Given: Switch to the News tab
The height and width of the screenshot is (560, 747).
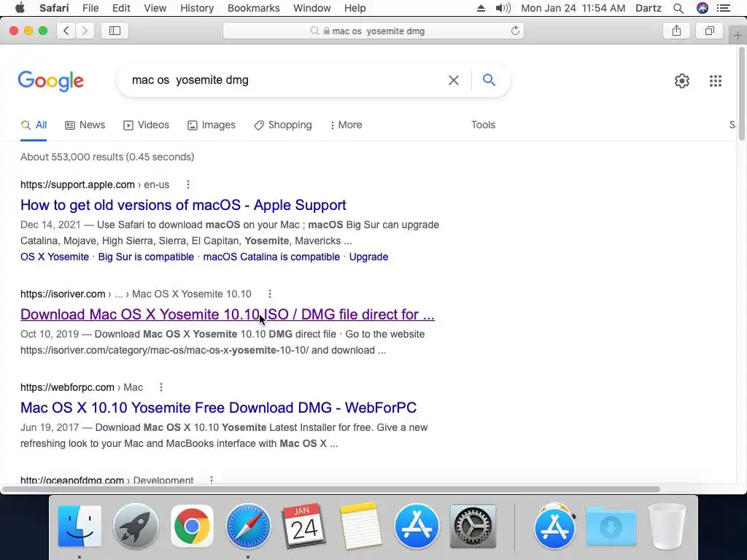Looking at the screenshot, I should (x=85, y=125).
